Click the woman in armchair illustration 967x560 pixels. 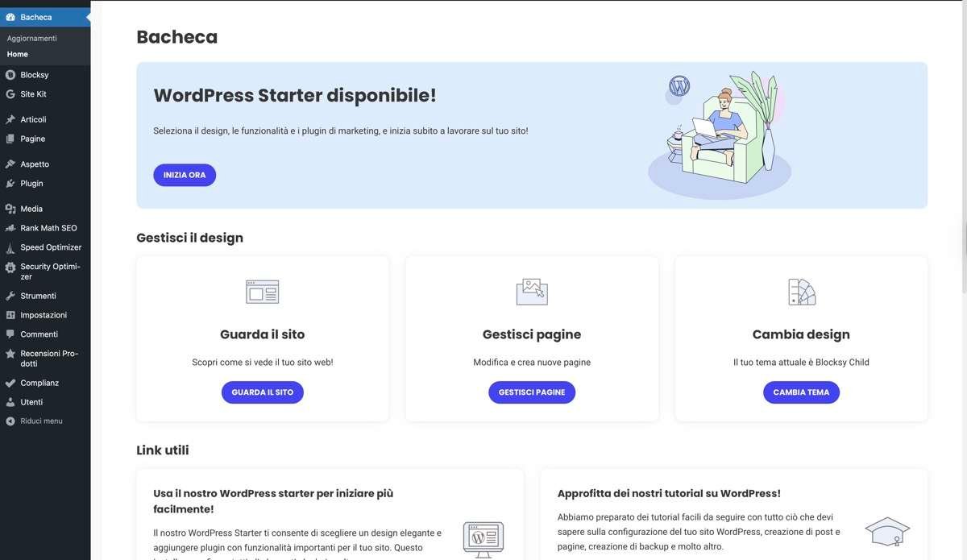(720, 135)
